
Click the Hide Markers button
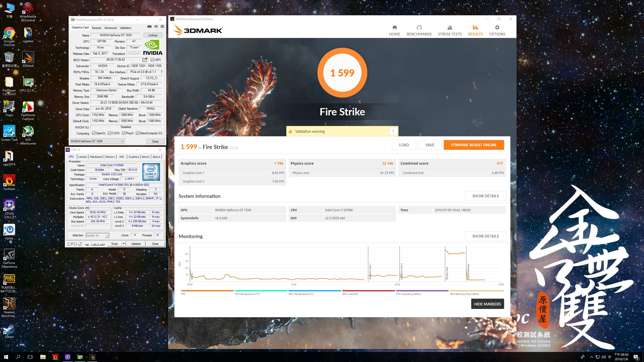[487, 304]
